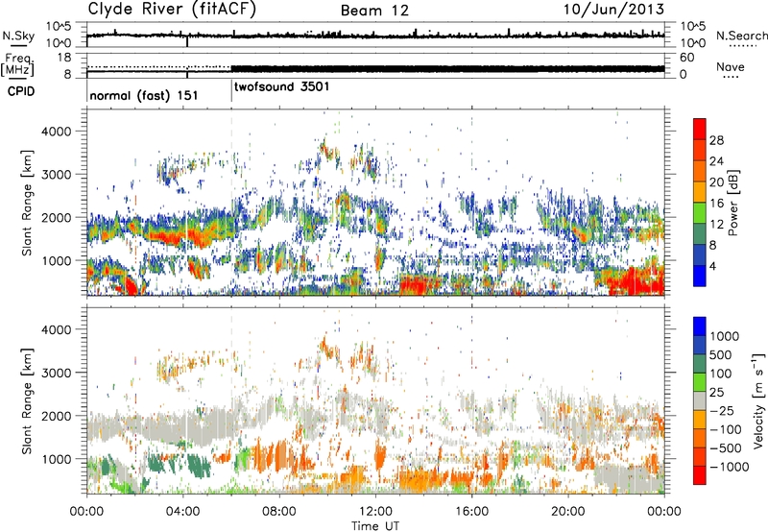Select the '-1000' velocity colorbar label

[730, 467]
